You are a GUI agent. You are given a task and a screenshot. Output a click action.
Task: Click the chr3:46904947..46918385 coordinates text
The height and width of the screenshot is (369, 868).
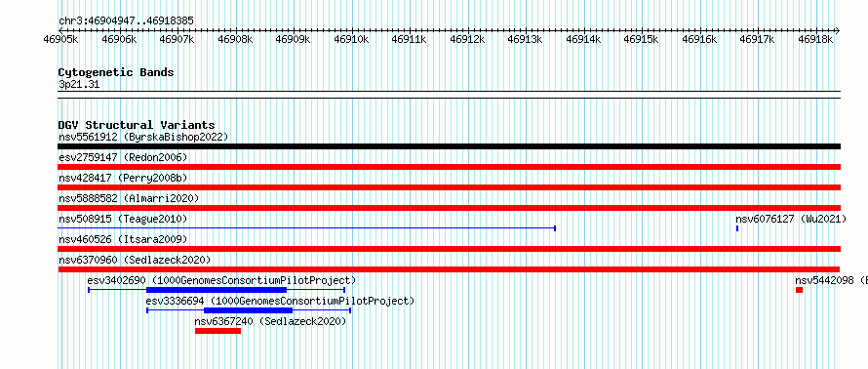point(126,21)
